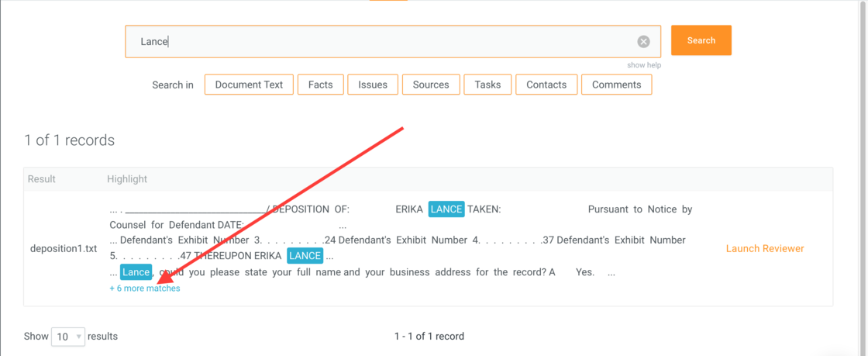Click the Highlight column header

tap(127, 179)
